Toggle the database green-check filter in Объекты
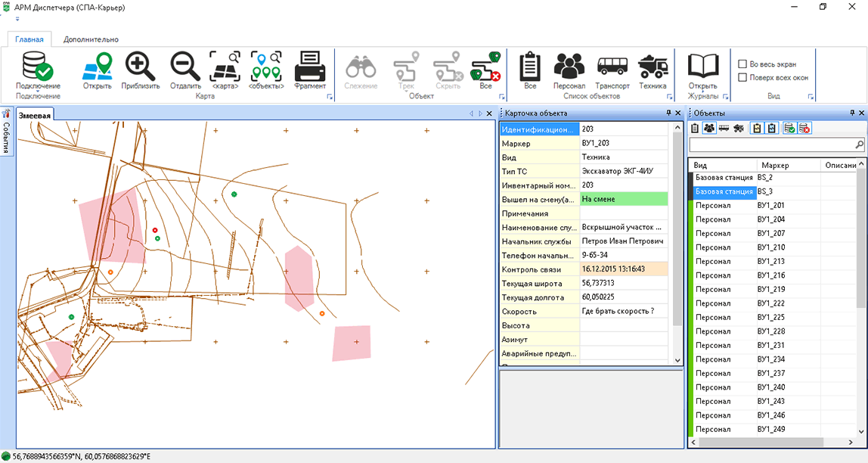The height and width of the screenshot is (463, 868). (789, 129)
